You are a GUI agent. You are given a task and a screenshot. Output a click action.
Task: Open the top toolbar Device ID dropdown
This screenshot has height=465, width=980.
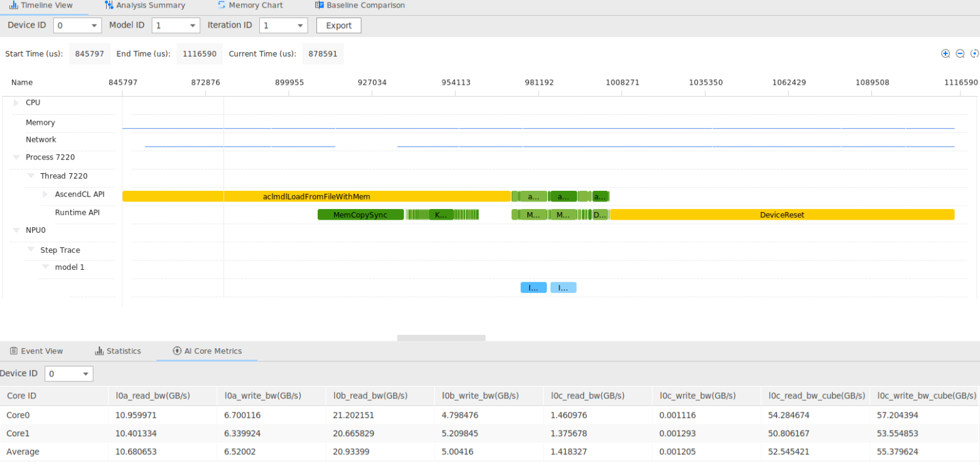[x=77, y=26]
